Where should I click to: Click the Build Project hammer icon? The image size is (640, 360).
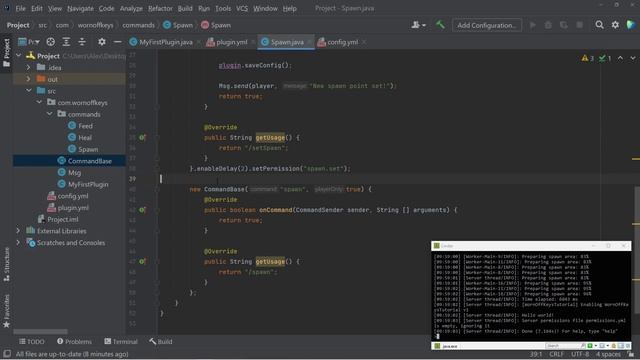coord(440,25)
